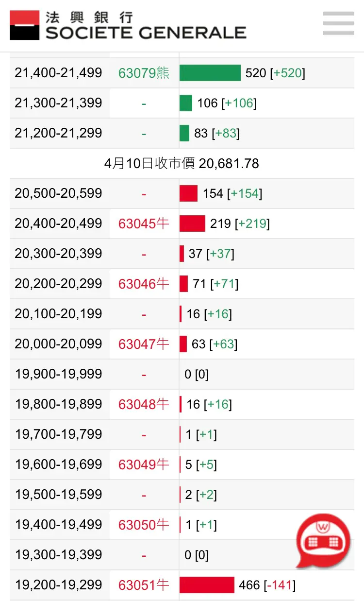This screenshot has height=601, width=364.
Task: Click the red bar showing 154
Action: coord(188,194)
